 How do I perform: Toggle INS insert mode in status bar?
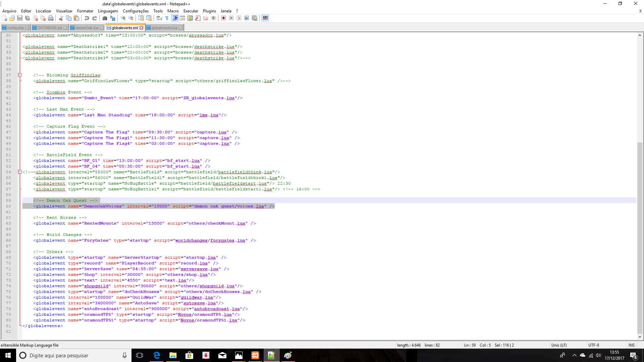point(632,345)
